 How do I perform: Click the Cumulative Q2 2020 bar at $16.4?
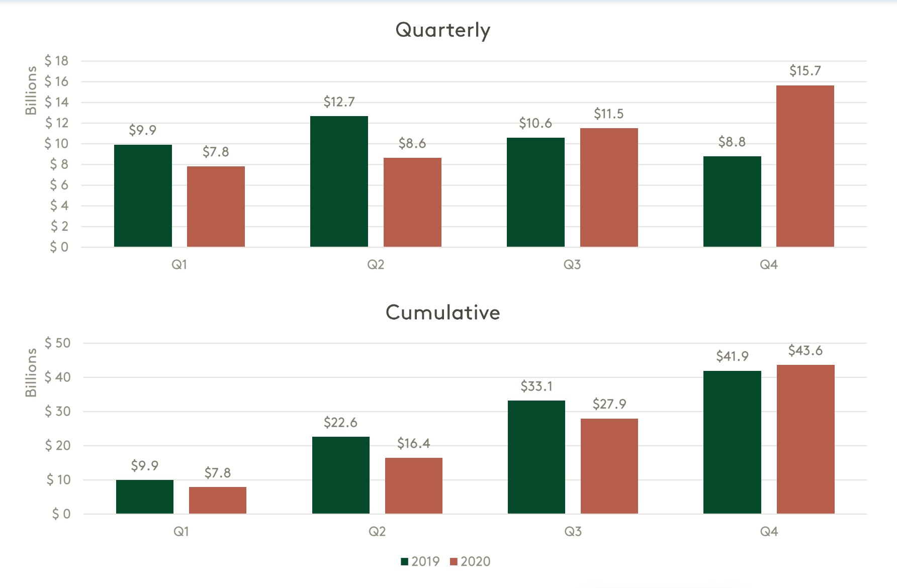[414, 485]
